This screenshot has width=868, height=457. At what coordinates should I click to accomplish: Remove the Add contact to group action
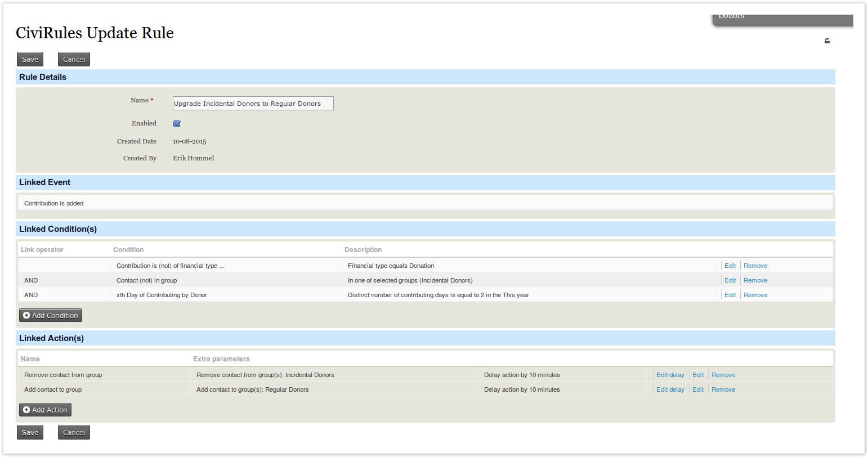tap(723, 389)
